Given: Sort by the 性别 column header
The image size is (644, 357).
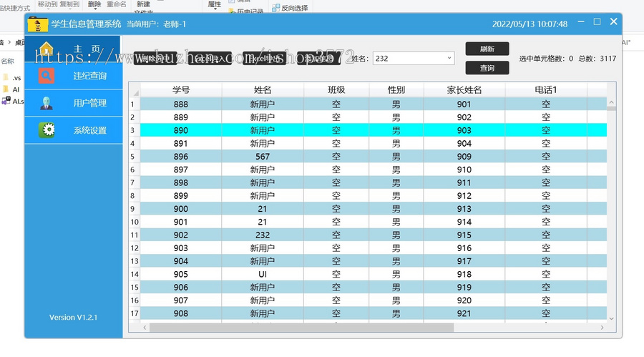Looking at the screenshot, I should [396, 90].
